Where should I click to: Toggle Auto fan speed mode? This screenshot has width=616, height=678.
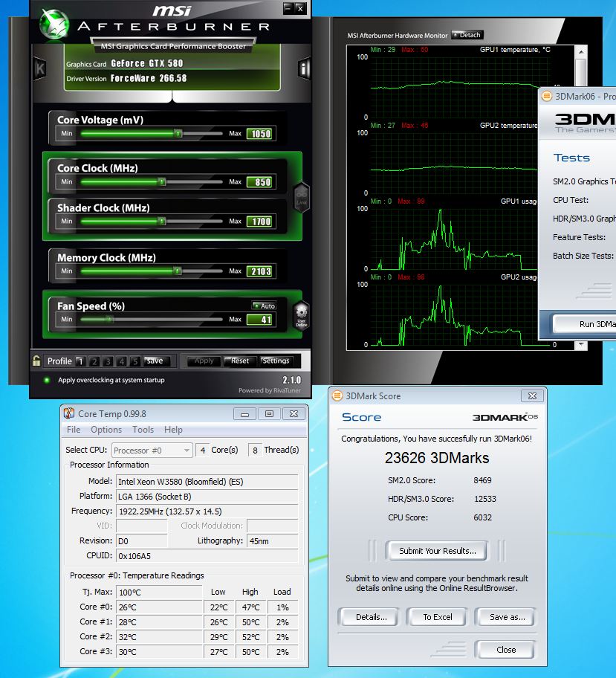264,306
